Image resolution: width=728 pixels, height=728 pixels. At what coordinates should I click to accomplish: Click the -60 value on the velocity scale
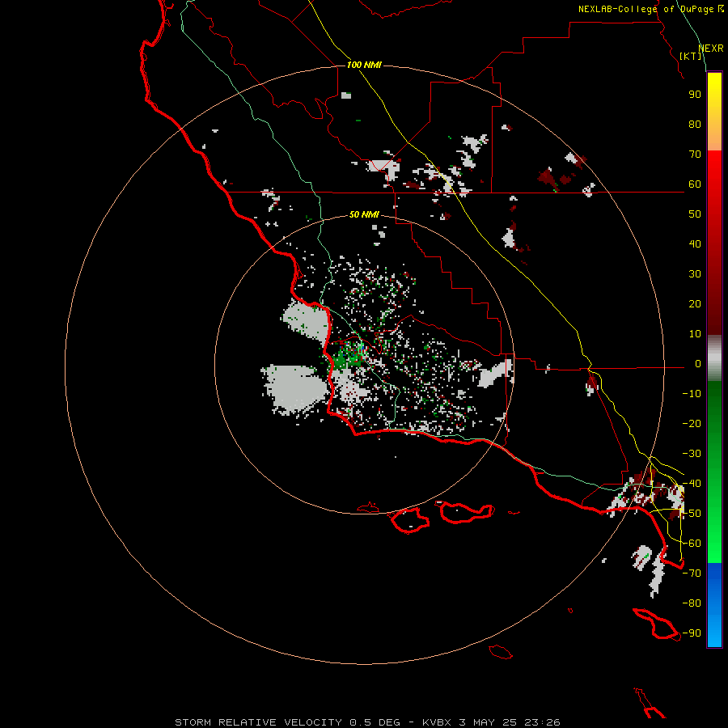pyautogui.click(x=692, y=544)
